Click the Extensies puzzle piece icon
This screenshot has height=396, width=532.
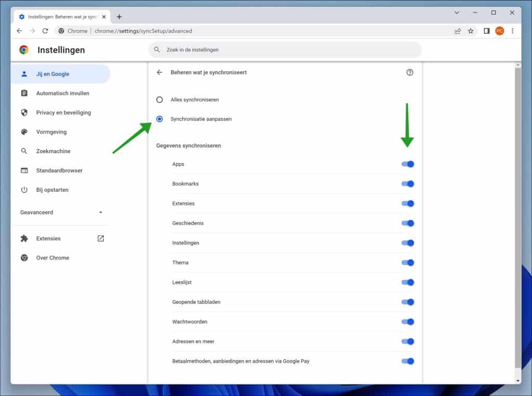[x=23, y=238]
